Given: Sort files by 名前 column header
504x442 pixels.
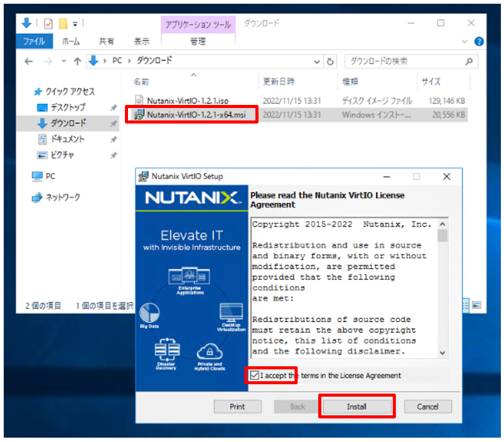Looking at the screenshot, I should (x=141, y=82).
